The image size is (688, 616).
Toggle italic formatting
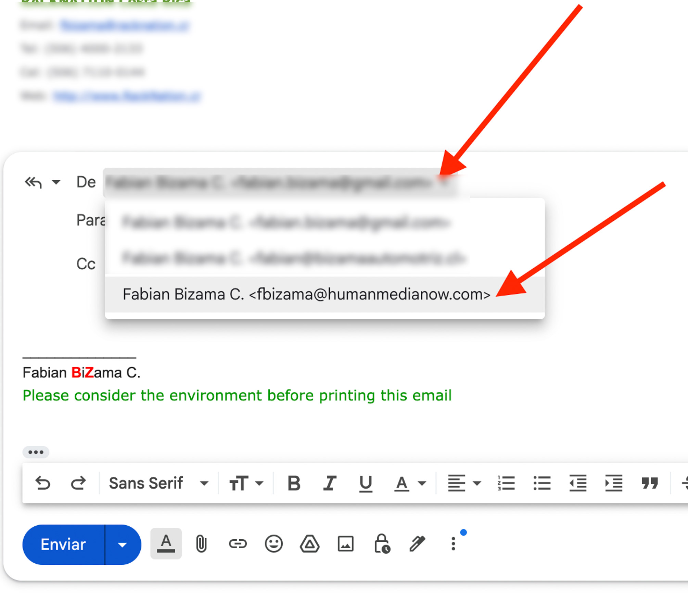[x=330, y=483]
